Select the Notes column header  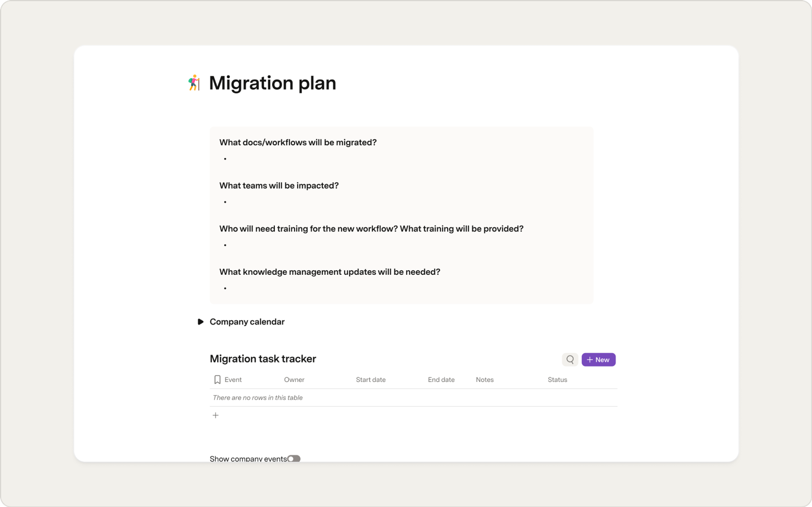pos(485,380)
